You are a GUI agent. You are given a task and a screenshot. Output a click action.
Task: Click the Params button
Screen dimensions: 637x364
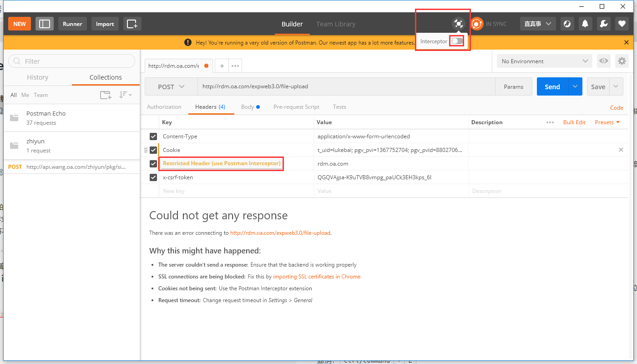(514, 87)
